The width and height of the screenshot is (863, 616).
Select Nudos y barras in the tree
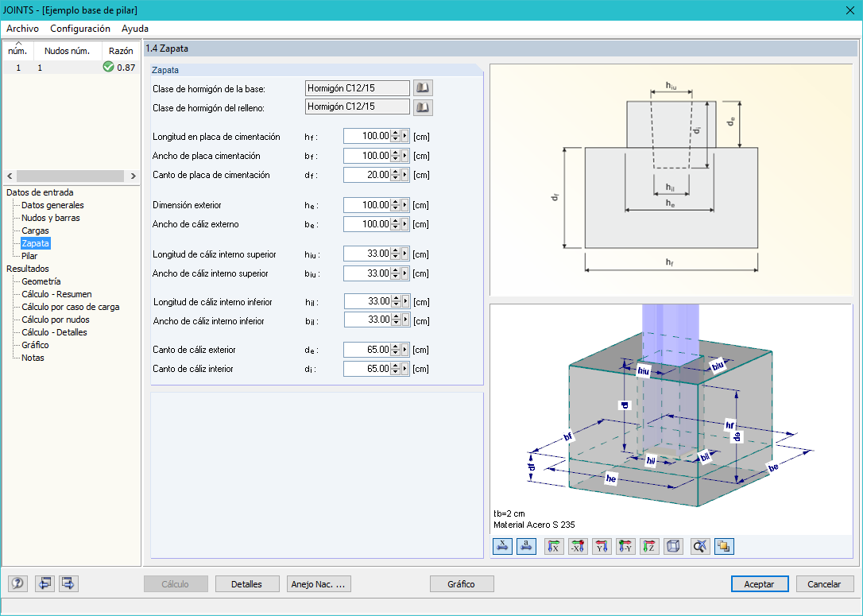[51, 218]
